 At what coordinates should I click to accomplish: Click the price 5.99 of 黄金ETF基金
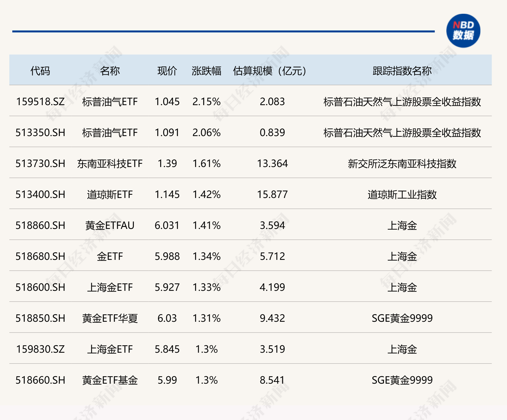(167, 380)
